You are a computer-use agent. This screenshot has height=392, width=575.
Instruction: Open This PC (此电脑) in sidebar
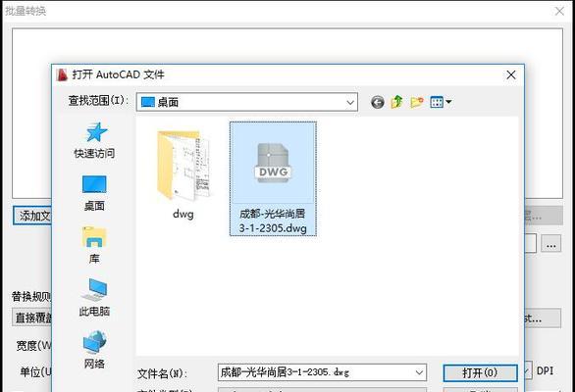click(x=94, y=298)
